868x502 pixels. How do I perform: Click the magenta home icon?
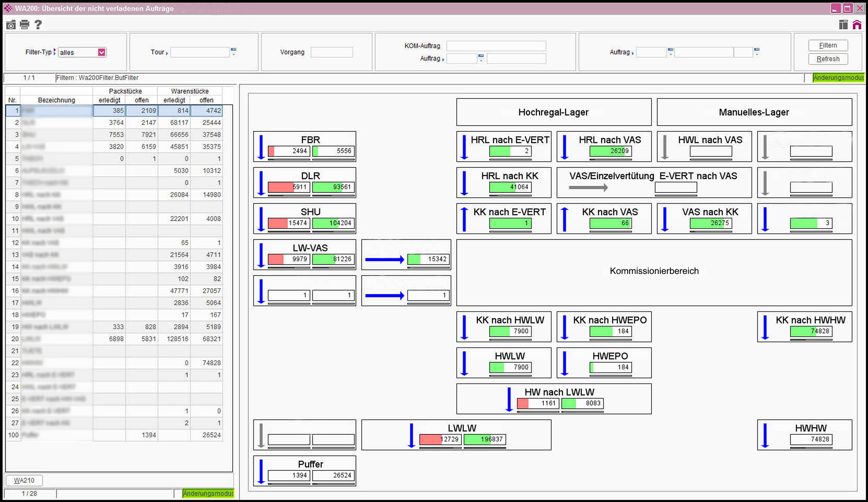(x=857, y=25)
